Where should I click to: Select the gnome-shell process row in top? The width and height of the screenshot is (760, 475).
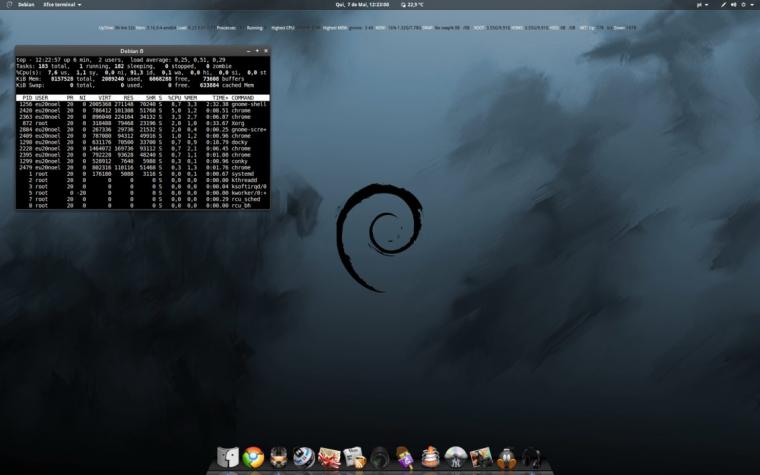point(142,104)
